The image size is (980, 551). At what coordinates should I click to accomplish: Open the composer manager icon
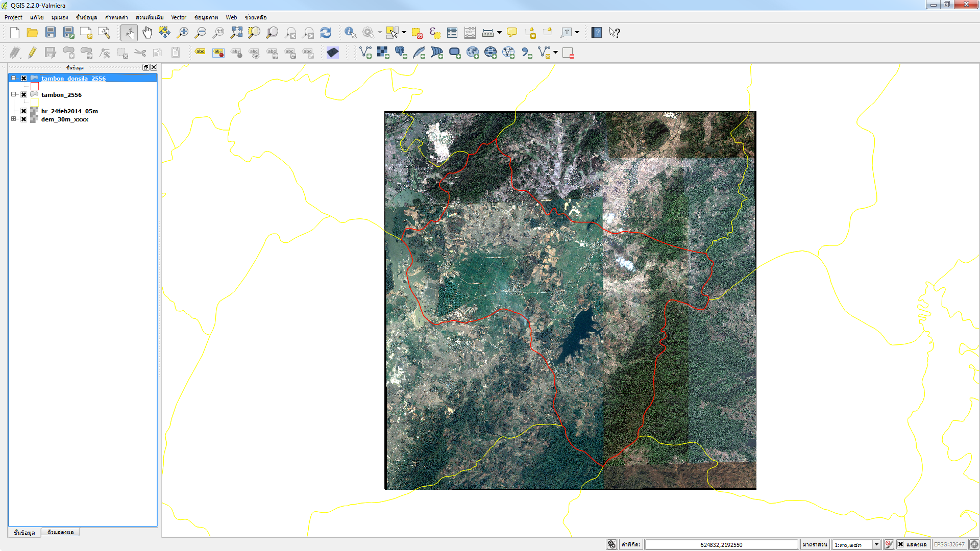click(104, 33)
